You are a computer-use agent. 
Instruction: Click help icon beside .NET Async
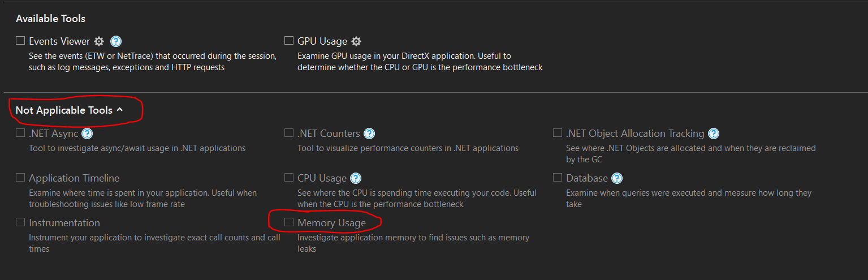pos(87,133)
